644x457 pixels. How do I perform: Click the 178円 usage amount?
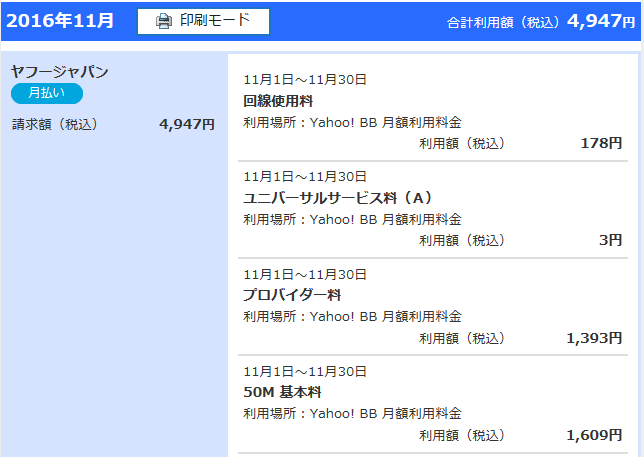click(601, 143)
